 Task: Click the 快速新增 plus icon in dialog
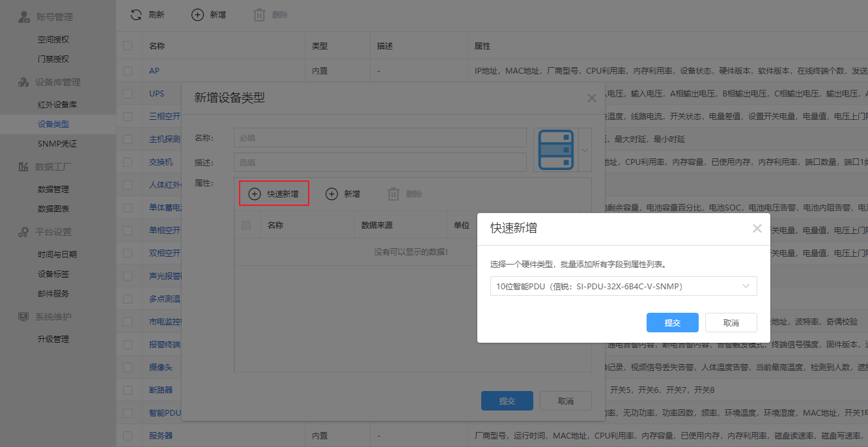click(255, 194)
